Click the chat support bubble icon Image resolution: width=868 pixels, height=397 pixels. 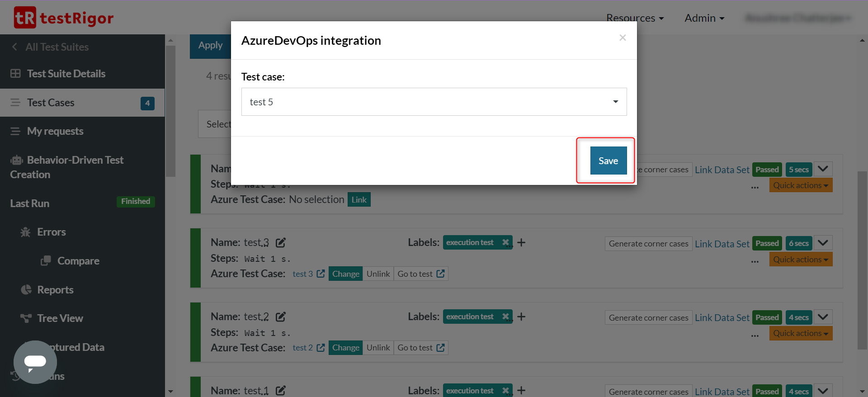[35, 362]
